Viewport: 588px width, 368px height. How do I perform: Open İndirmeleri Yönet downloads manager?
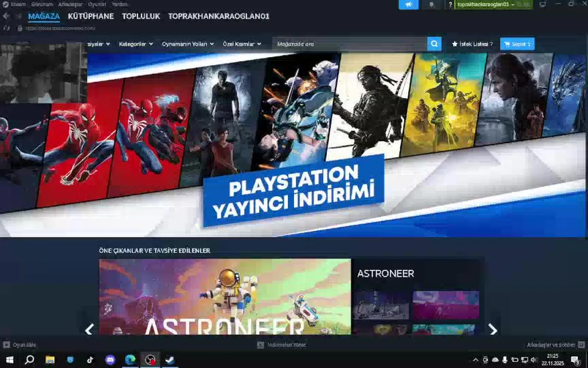click(x=282, y=344)
